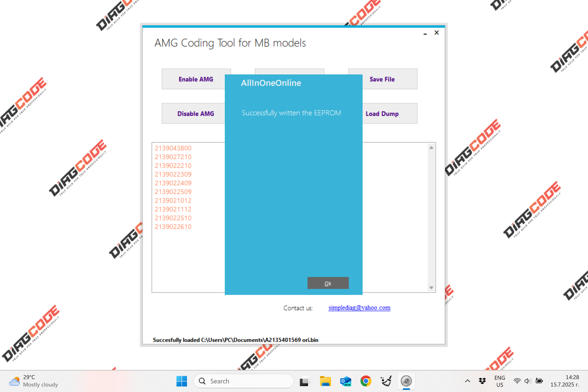The width and height of the screenshot is (588, 392).
Task: Open File Explorer from taskbar
Action: pyautogui.click(x=325, y=381)
